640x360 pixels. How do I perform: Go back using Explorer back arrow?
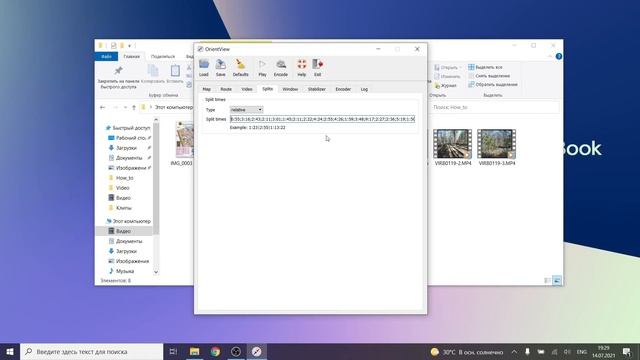point(102,107)
